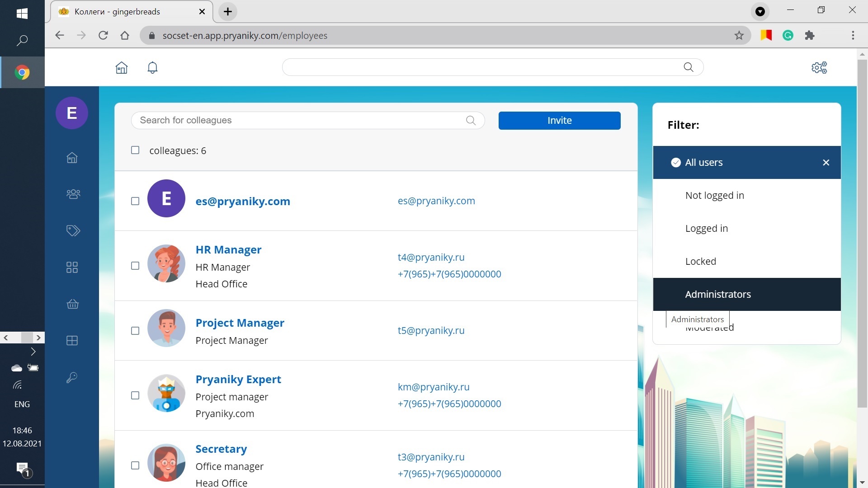This screenshot has width=868, height=488.
Task: Open the shop basket icon in sidebar
Action: [x=72, y=304]
